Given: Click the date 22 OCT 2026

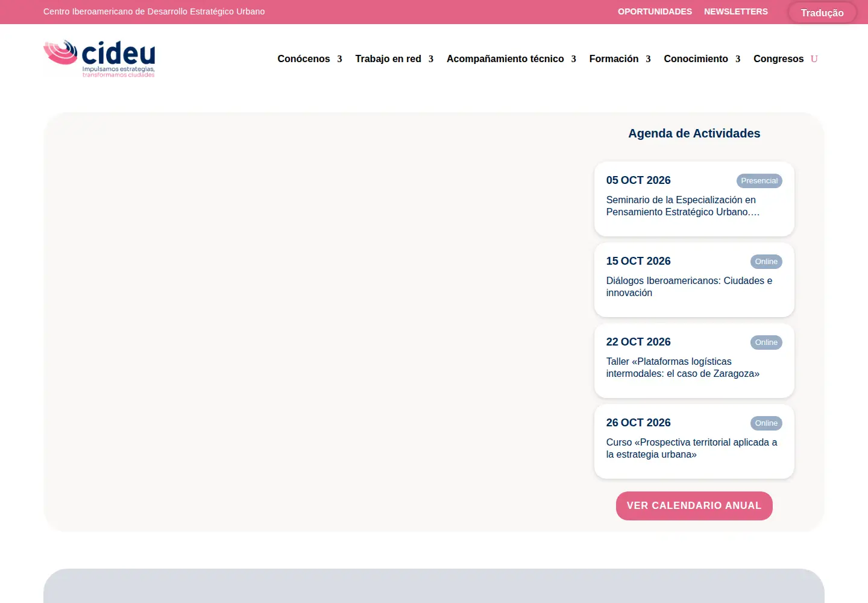Looking at the screenshot, I should point(638,342).
